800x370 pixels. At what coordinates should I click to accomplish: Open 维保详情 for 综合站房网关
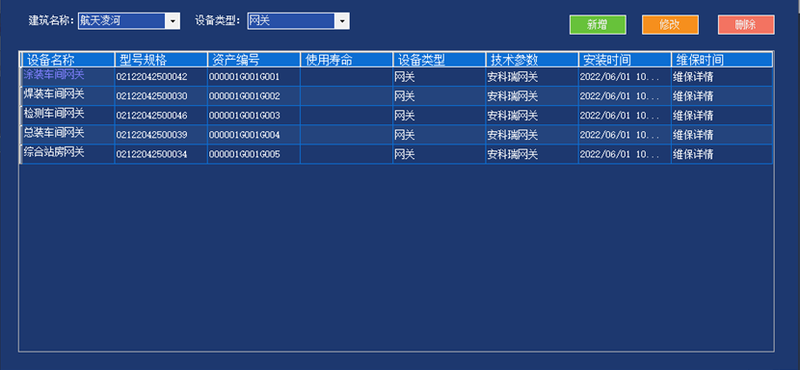pyautogui.click(x=693, y=154)
